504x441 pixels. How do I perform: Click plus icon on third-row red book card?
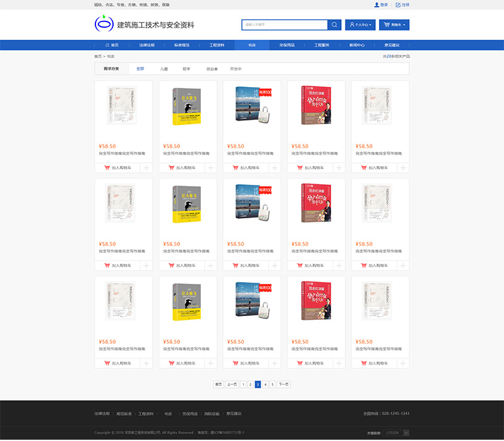[x=339, y=363]
